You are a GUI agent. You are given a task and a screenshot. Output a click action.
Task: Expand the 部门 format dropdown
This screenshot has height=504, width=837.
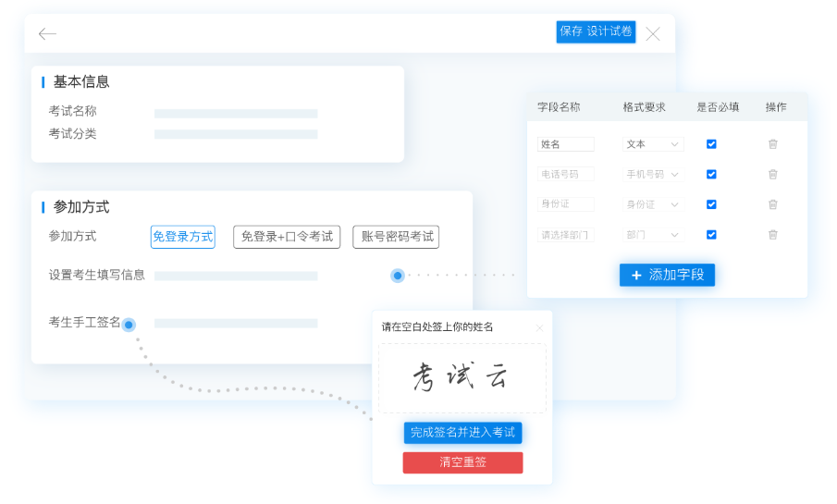coord(653,235)
